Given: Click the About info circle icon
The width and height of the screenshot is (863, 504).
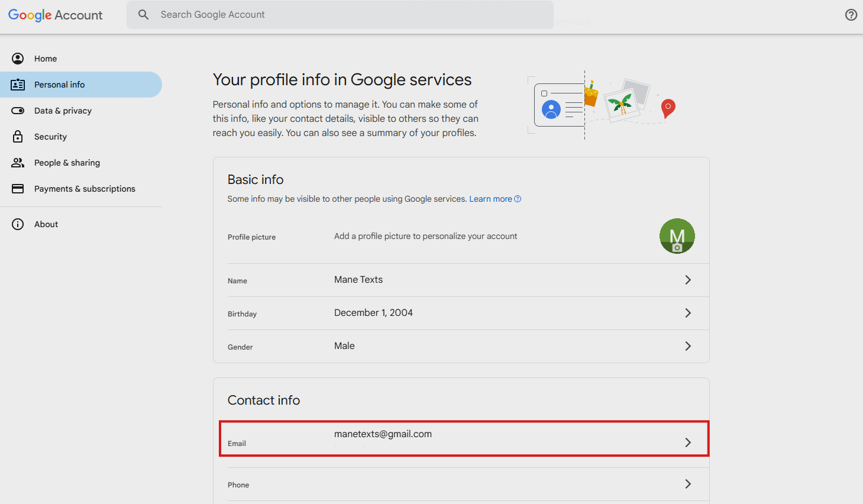Looking at the screenshot, I should click(18, 224).
